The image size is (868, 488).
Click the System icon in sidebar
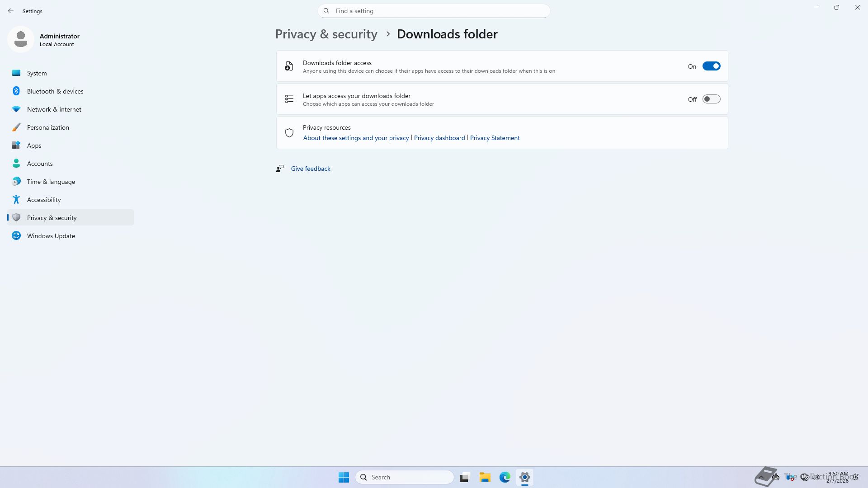tap(16, 73)
